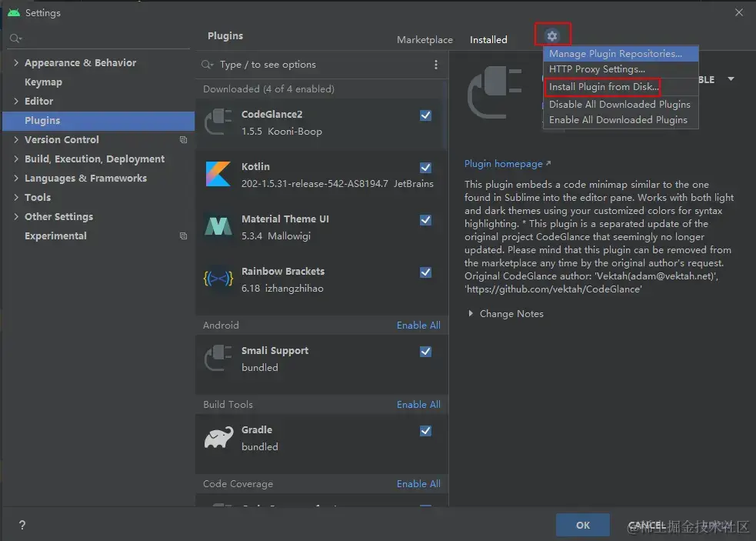Uncheck the CodeGlance2 plugin checkbox
Image resolution: width=756 pixels, height=541 pixels.
[426, 115]
